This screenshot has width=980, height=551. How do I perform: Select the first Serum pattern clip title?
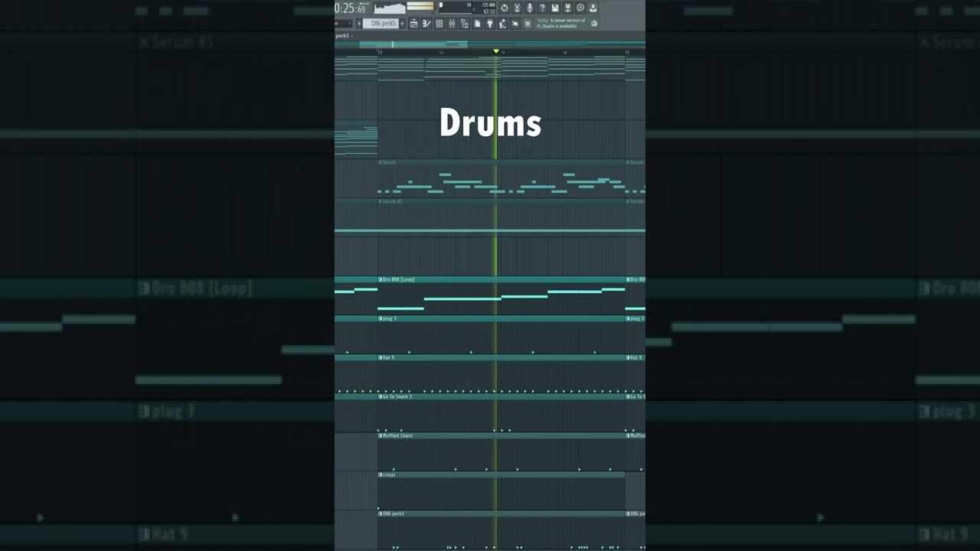(390, 162)
